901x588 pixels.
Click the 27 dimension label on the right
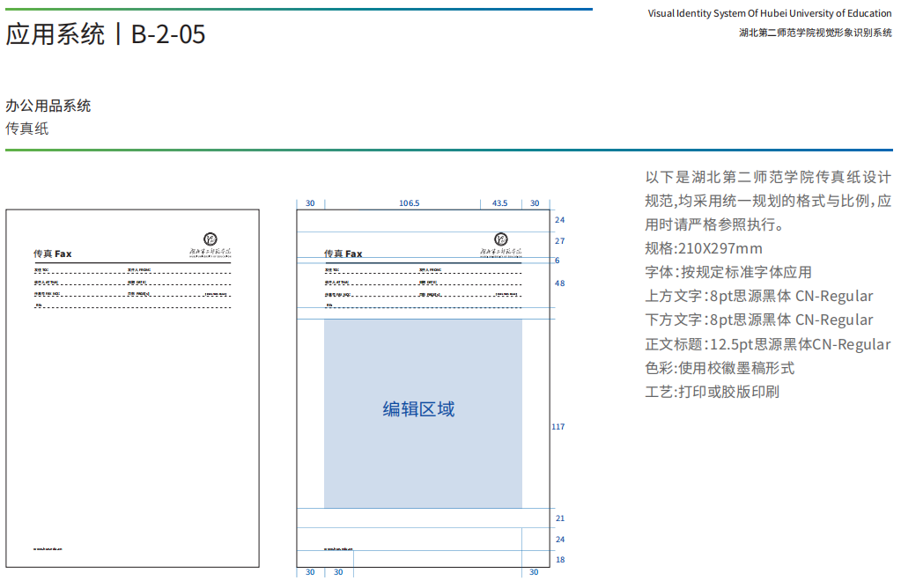pyautogui.click(x=559, y=241)
